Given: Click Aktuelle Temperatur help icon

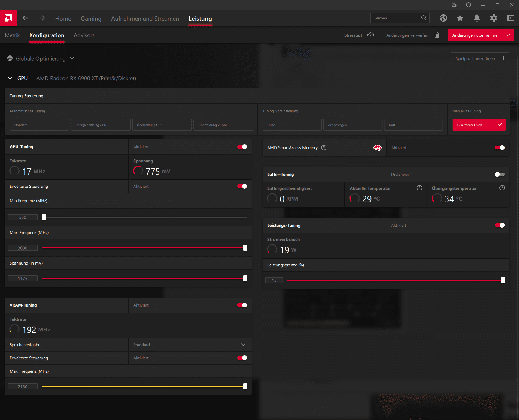Looking at the screenshot, I should 420,188.
